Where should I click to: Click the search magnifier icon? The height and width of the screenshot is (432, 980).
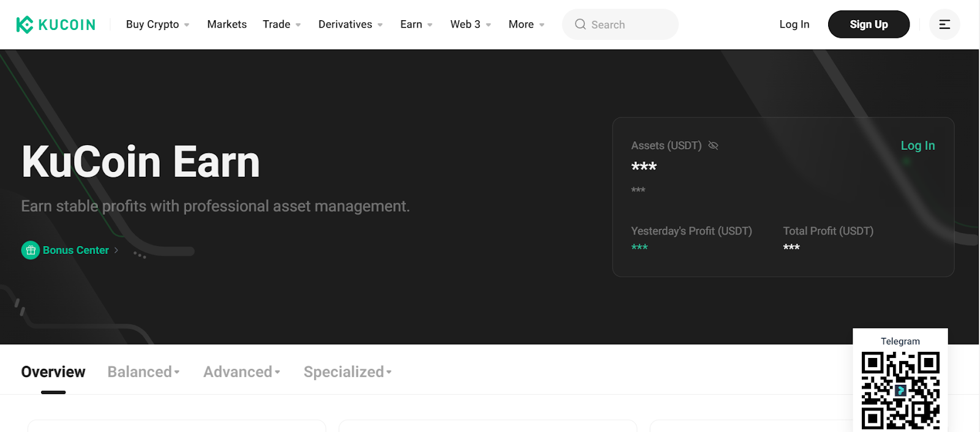[x=580, y=24]
